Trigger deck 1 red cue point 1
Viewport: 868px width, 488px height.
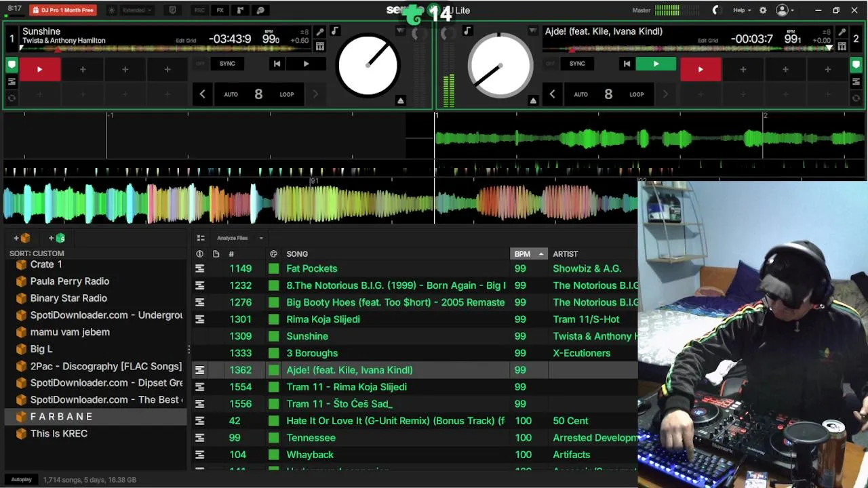(39, 69)
